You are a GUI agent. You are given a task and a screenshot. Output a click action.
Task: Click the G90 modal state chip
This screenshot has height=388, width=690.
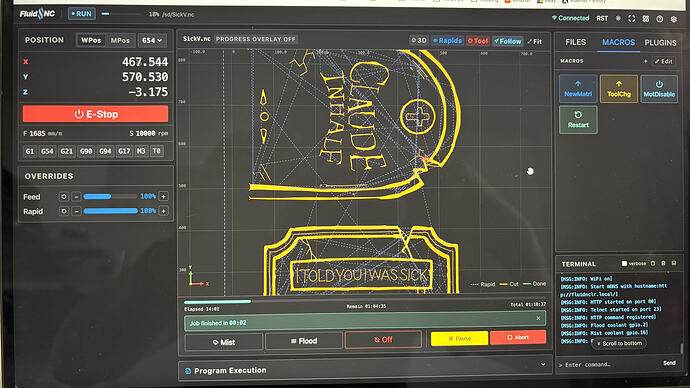pyautogui.click(x=86, y=151)
